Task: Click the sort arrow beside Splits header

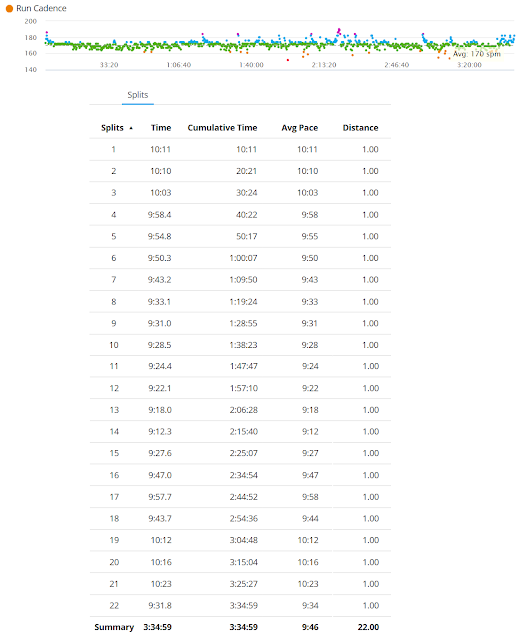Action: click(131, 128)
